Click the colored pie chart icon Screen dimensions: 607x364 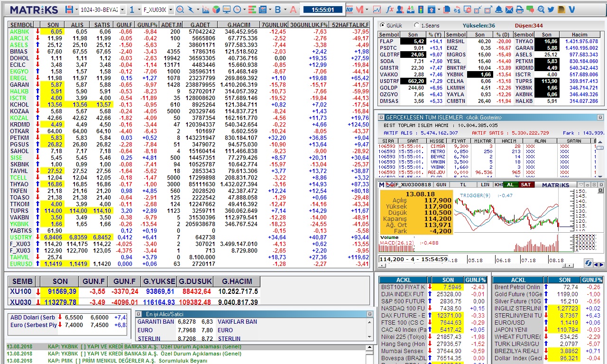coord(216,9)
